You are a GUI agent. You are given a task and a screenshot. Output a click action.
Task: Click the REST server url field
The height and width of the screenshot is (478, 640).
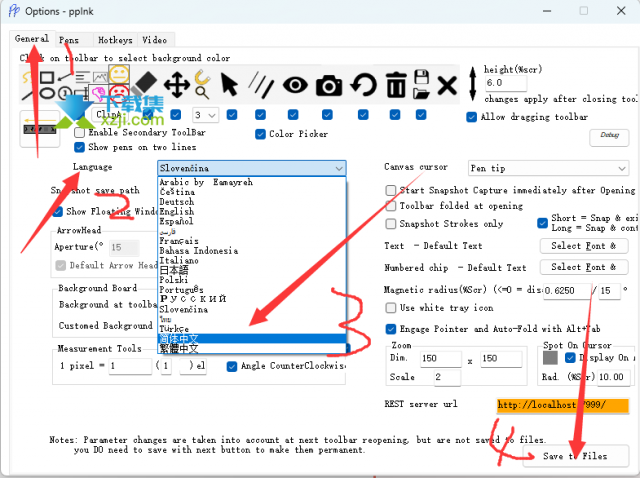click(563, 405)
